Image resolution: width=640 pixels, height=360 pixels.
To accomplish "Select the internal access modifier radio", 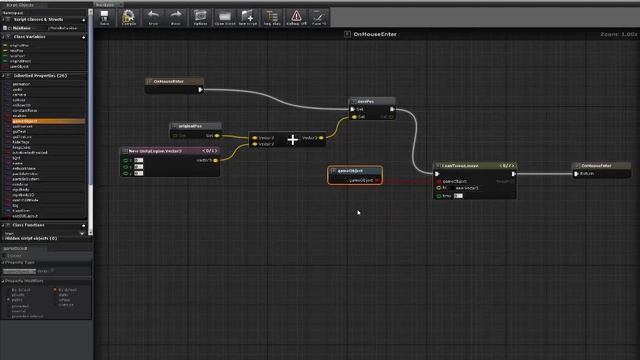I will tap(8, 311).
